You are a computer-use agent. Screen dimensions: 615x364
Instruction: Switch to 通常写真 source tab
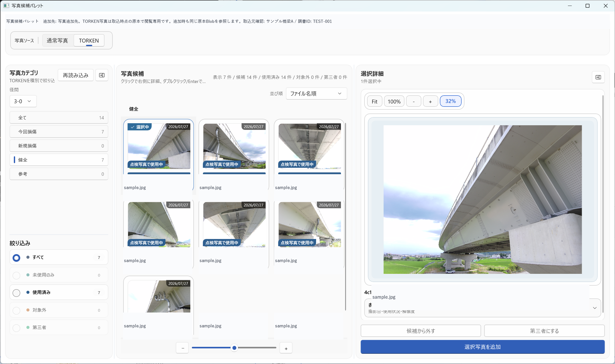[x=57, y=40]
